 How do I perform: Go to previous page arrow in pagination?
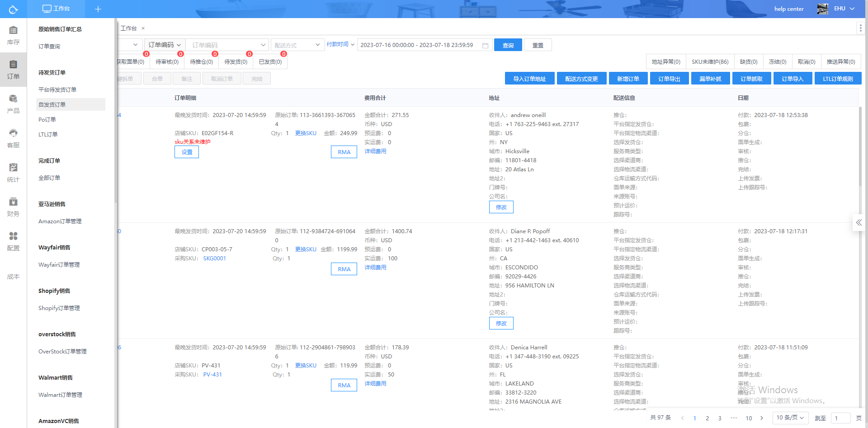click(682, 418)
